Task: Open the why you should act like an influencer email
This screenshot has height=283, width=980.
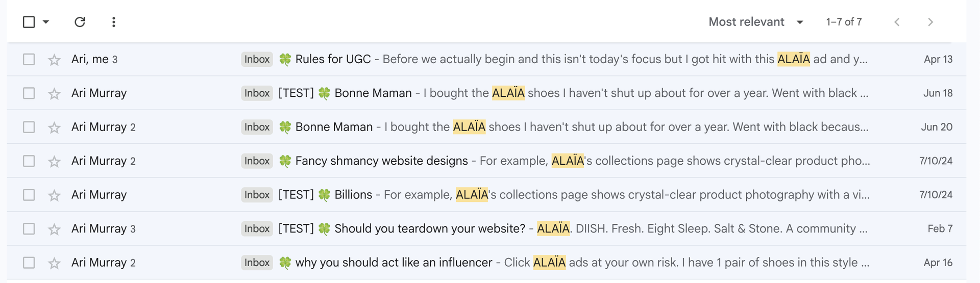Action: tap(394, 263)
